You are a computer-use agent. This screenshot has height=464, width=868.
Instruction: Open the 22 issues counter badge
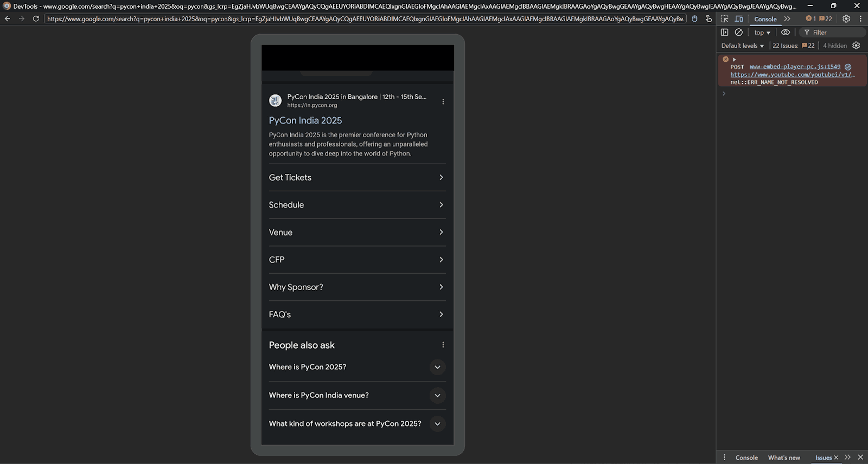click(x=826, y=18)
